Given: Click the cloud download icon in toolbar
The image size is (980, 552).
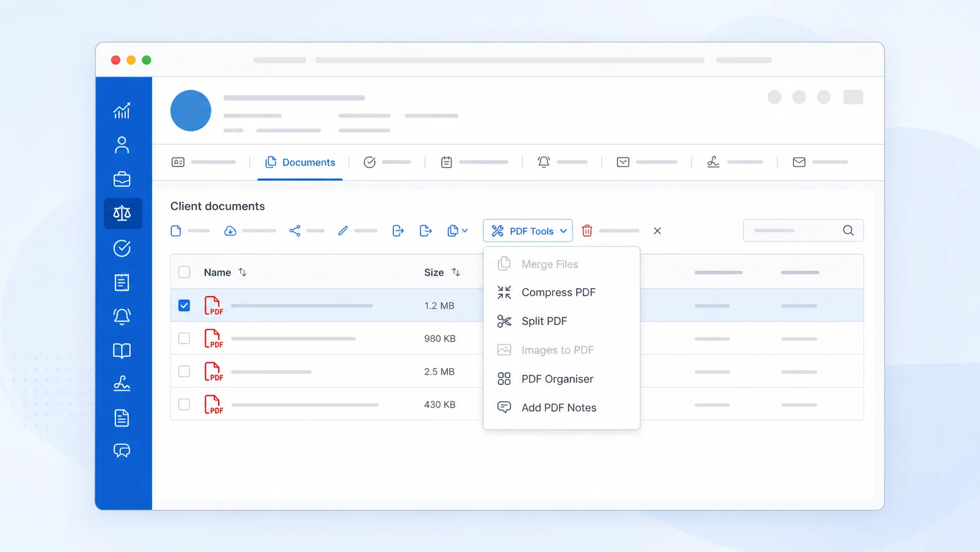Looking at the screenshot, I should pyautogui.click(x=230, y=231).
